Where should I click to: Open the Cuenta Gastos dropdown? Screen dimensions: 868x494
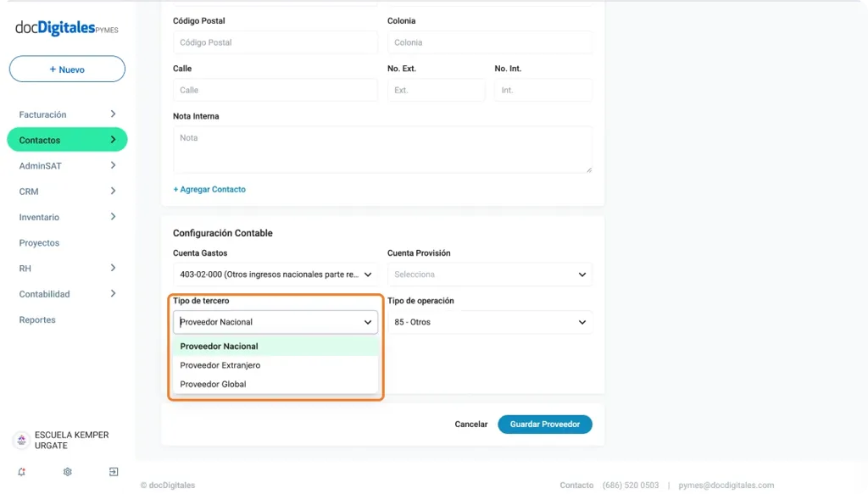(x=275, y=275)
